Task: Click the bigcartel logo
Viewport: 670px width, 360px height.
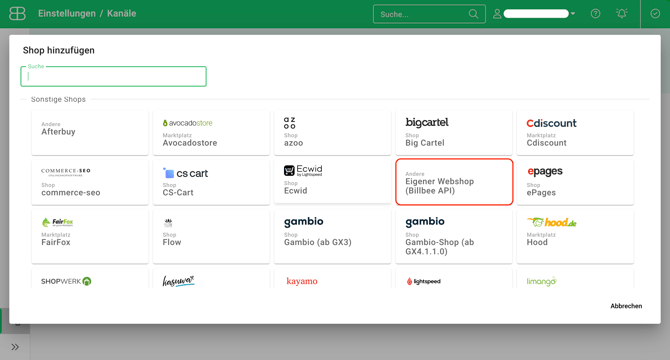Action: pos(427,123)
